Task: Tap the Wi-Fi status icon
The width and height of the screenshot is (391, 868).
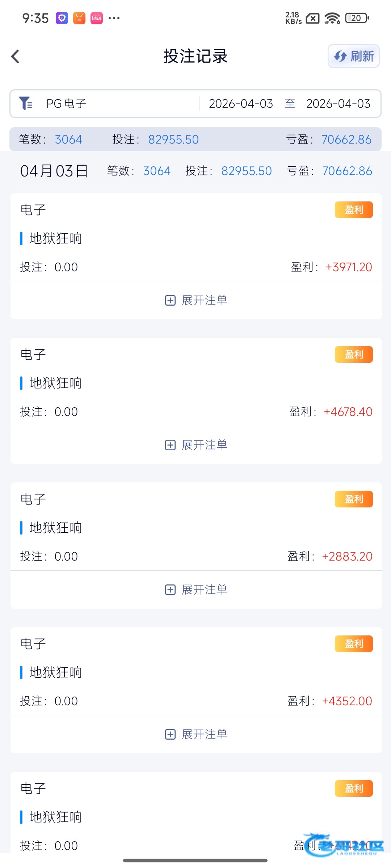Action: click(332, 18)
